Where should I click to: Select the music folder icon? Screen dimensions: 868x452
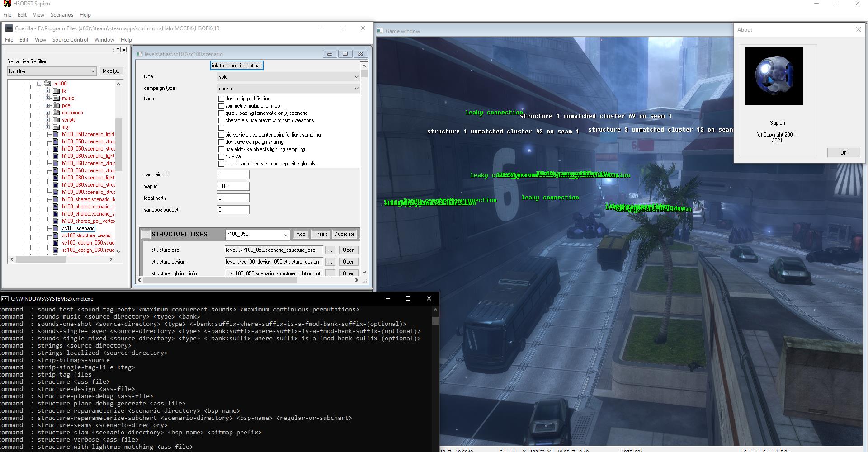pos(57,98)
